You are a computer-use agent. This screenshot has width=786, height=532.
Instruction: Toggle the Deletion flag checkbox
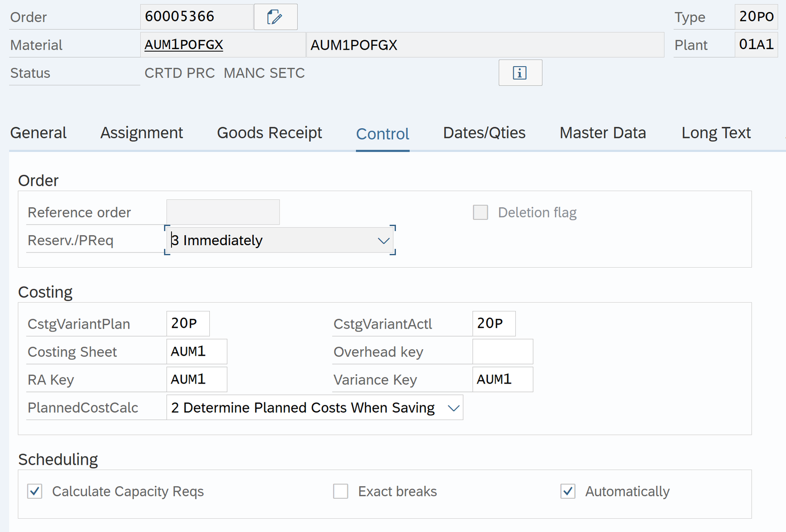[480, 212]
